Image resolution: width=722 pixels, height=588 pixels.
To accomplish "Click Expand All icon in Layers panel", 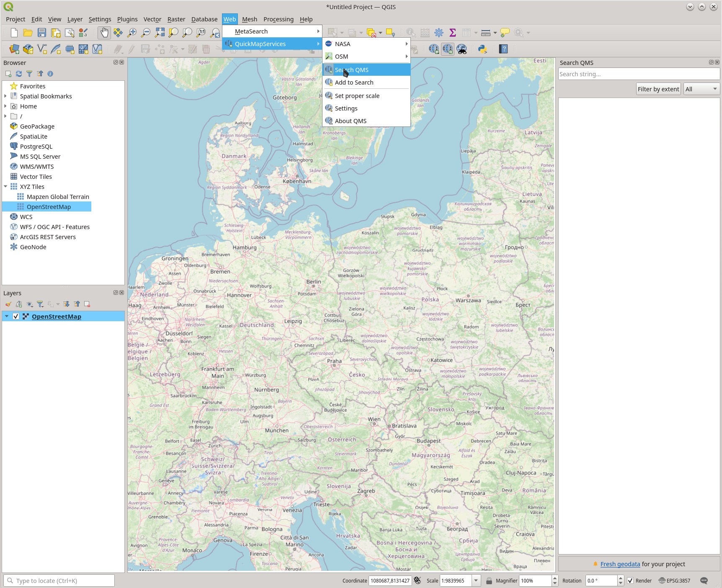I will click(x=66, y=304).
